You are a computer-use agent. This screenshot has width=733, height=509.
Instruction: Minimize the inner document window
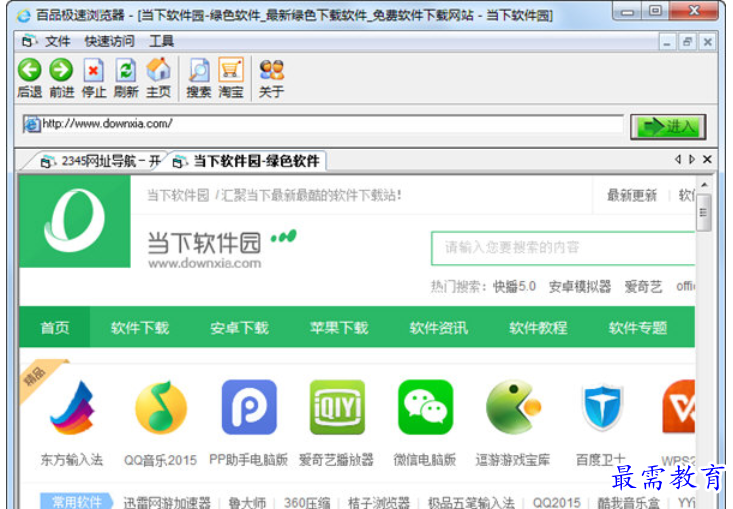coord(667,42)
